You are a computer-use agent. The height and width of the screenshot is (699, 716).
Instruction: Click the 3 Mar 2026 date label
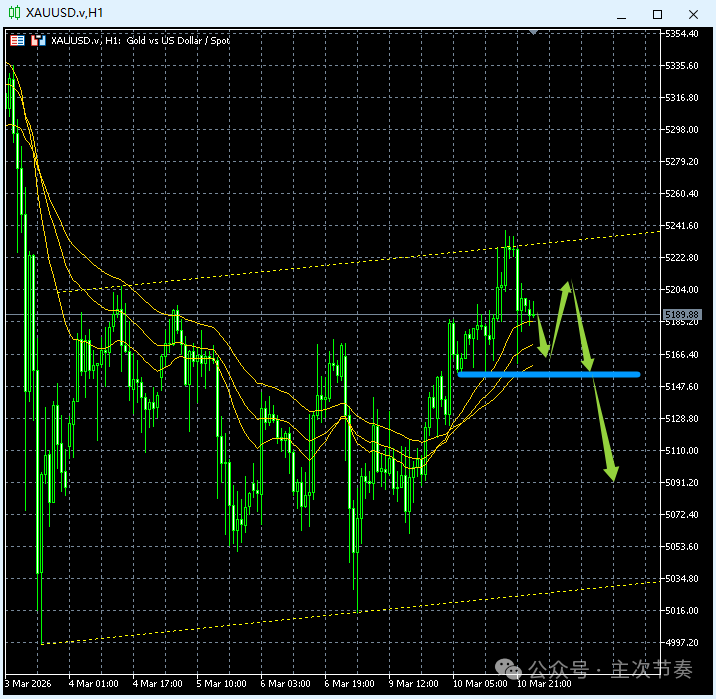(26, 684)
